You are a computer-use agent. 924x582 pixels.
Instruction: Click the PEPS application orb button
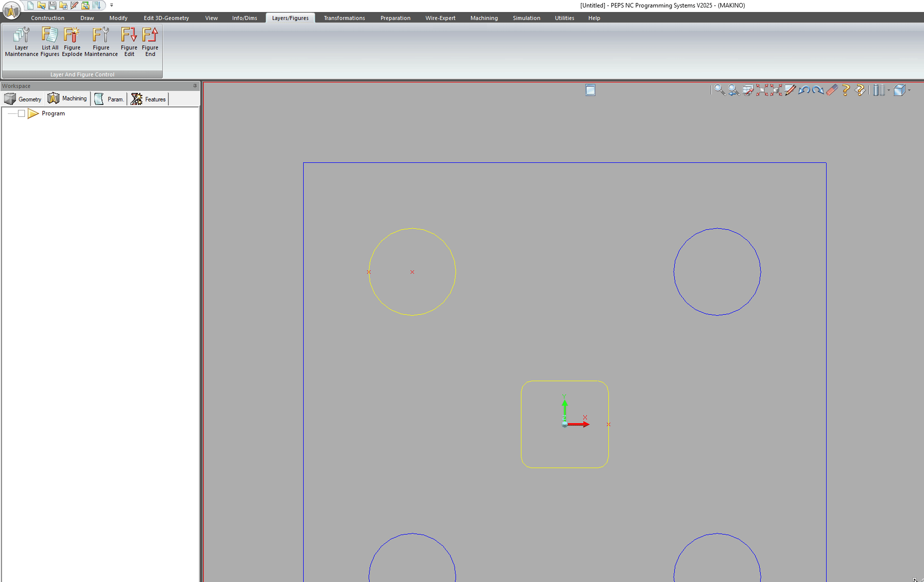11,9
